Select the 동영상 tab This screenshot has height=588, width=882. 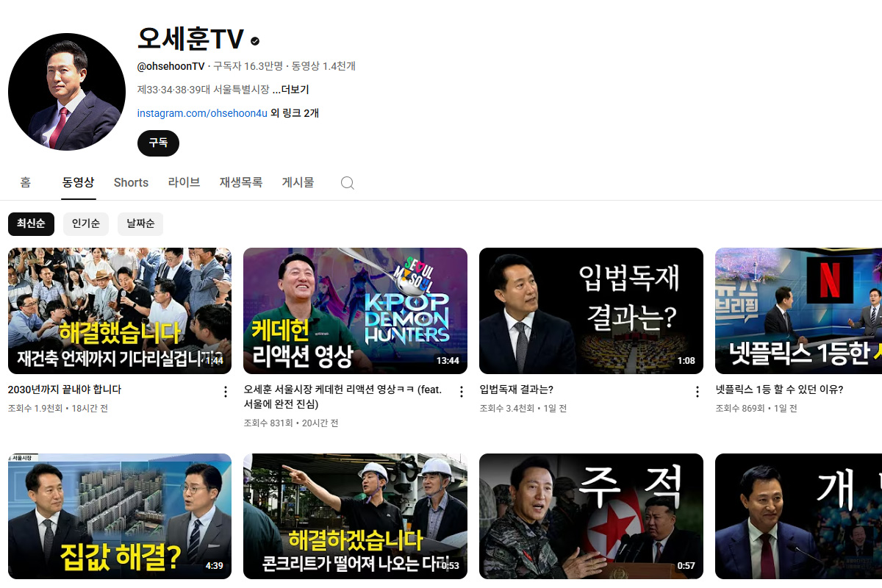[x=79, y=182]
